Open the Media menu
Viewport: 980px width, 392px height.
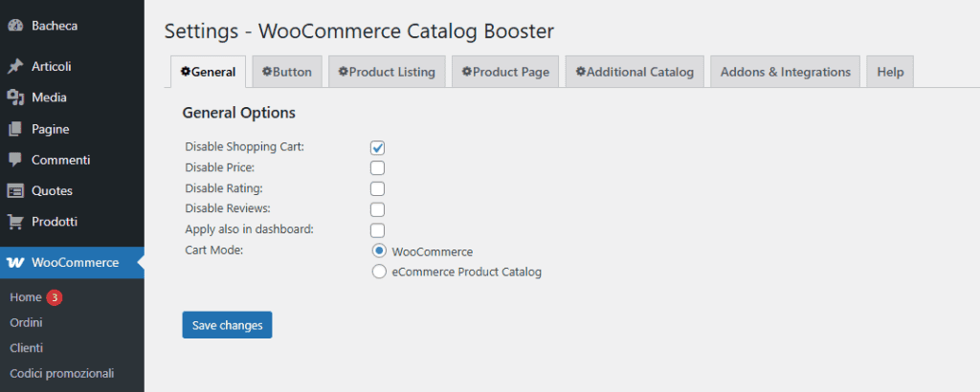[49, 98]
